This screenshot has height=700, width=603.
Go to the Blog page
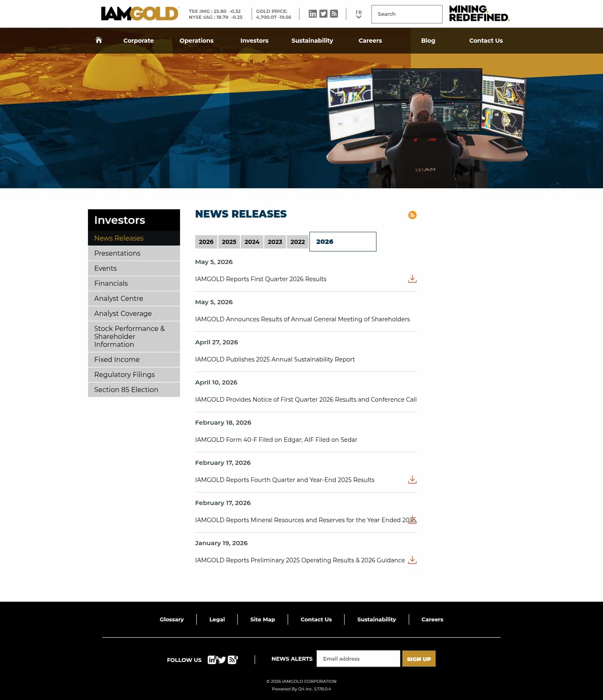click(x=428, y=41)
